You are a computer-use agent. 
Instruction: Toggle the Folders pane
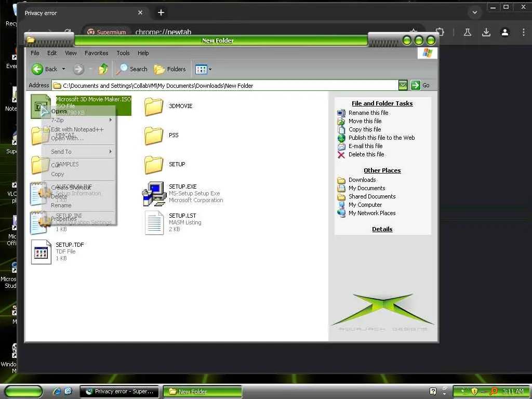click(x=170, y=69)
